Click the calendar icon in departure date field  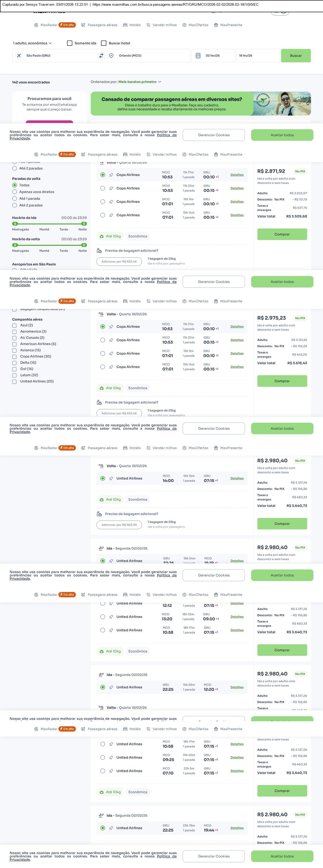click(x=198, y=56)
